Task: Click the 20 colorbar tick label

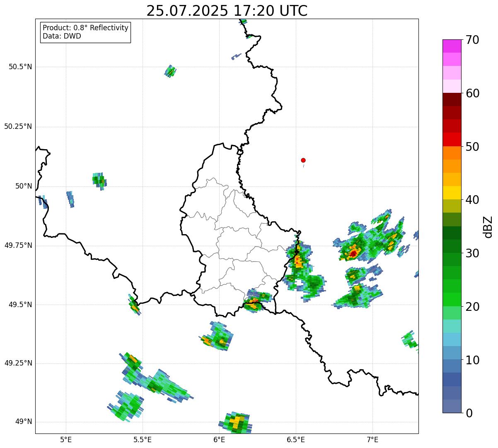Action: [472, 307]
